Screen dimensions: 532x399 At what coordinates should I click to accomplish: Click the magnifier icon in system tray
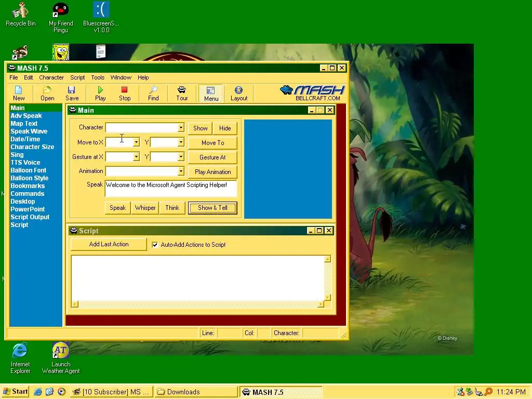coord(488,392)
